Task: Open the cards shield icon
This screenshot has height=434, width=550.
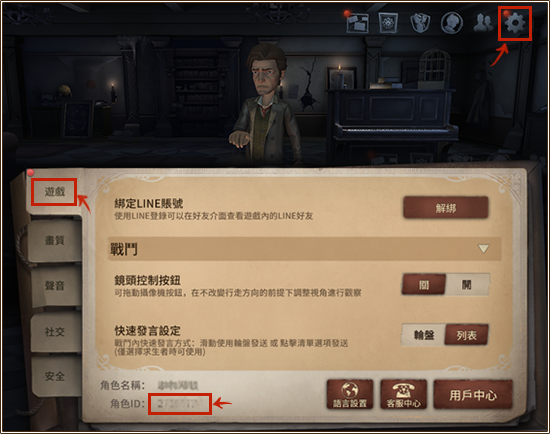Action: pos(420,23)
